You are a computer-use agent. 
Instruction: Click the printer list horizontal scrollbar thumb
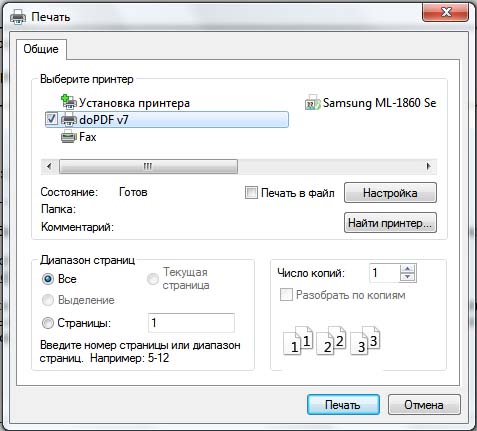148,166
